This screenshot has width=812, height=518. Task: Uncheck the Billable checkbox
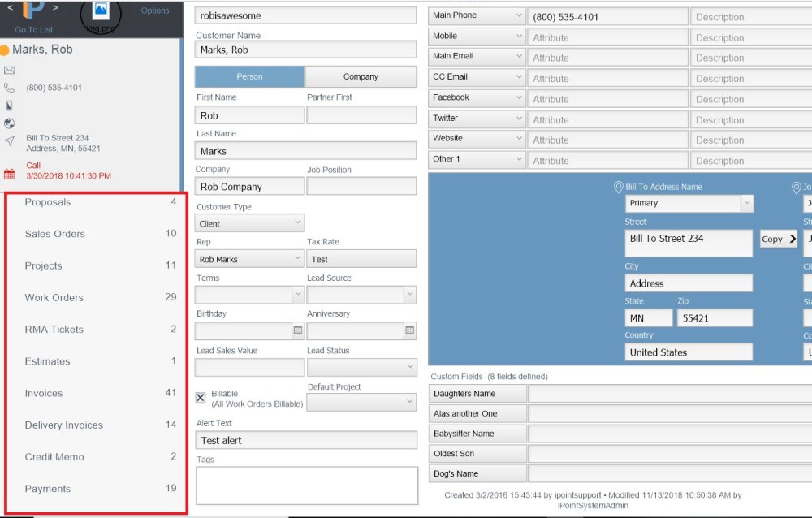click(x=200, y=397)
